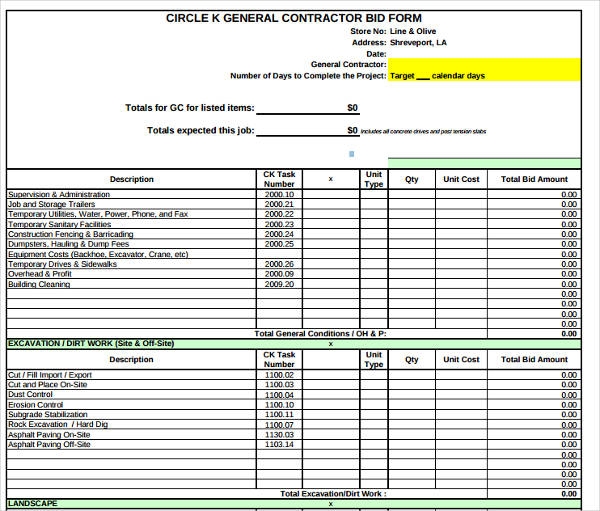
Task: Select the Supervision & Administration description cell
Action: [58, 194]
